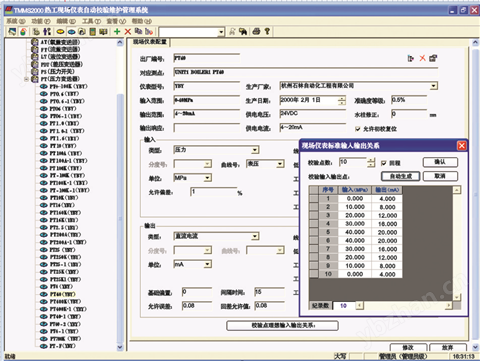Click the yellow oval toolbar icon
The height and width of the screenshot is (361, 480).
[x=60, y=32]
